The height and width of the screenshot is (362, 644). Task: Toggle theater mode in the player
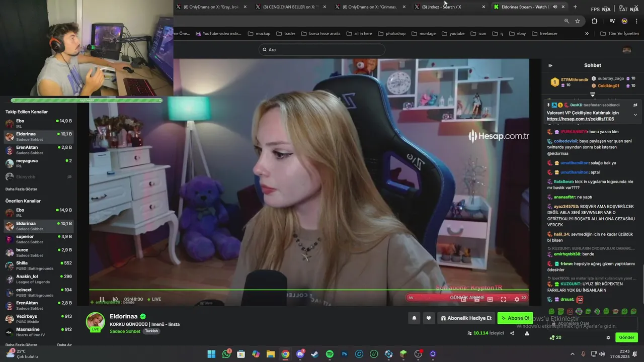(x=490, y=299)
